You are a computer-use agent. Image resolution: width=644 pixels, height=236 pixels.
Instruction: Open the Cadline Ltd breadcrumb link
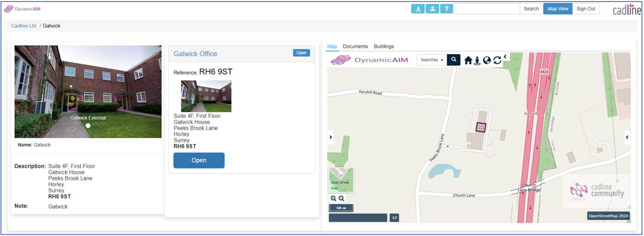[x=24, y=26]
